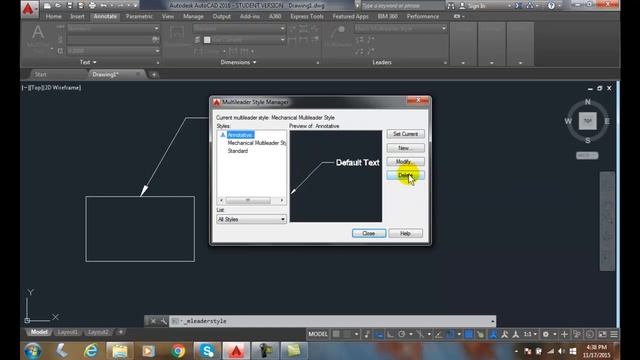Click the command line wrench customize icon

click(x=163, y=321)
